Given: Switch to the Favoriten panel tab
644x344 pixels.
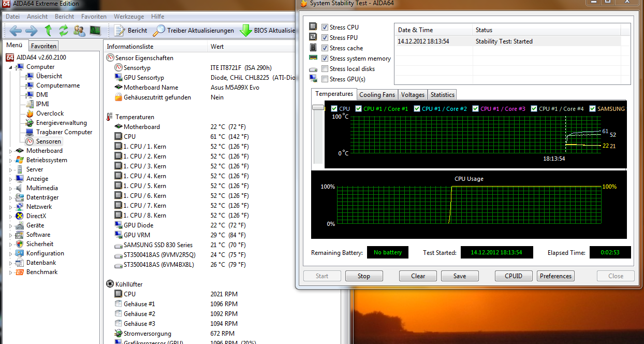Looking at the screenshot, I should [43, 46].
